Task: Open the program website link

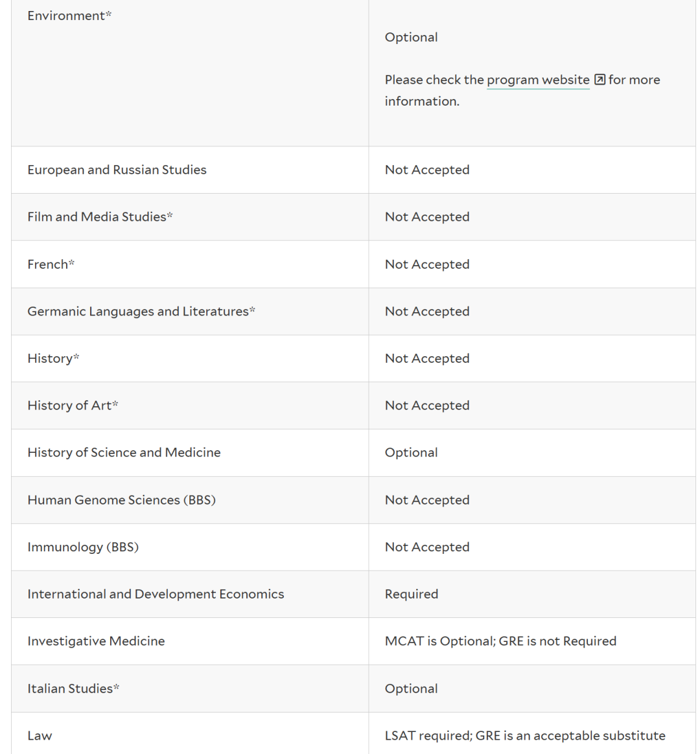Action: (538, 80)
